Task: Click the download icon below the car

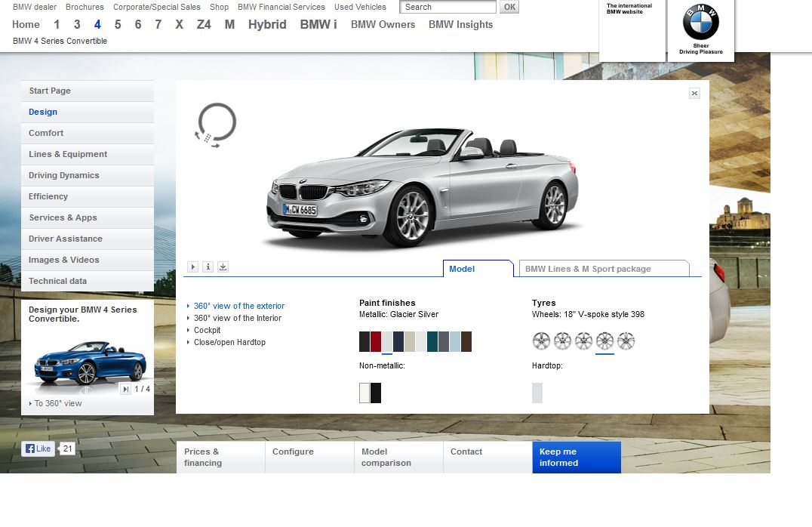Action: 223,267
